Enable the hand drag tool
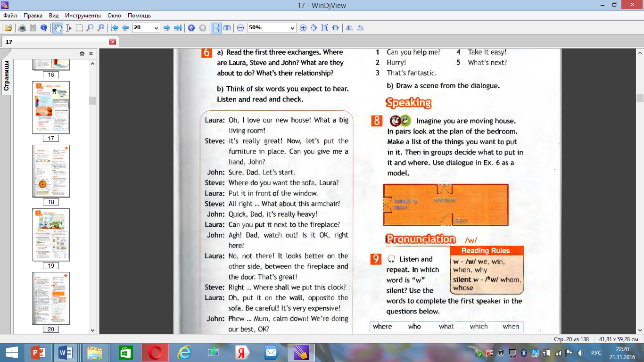 (58, 28)
